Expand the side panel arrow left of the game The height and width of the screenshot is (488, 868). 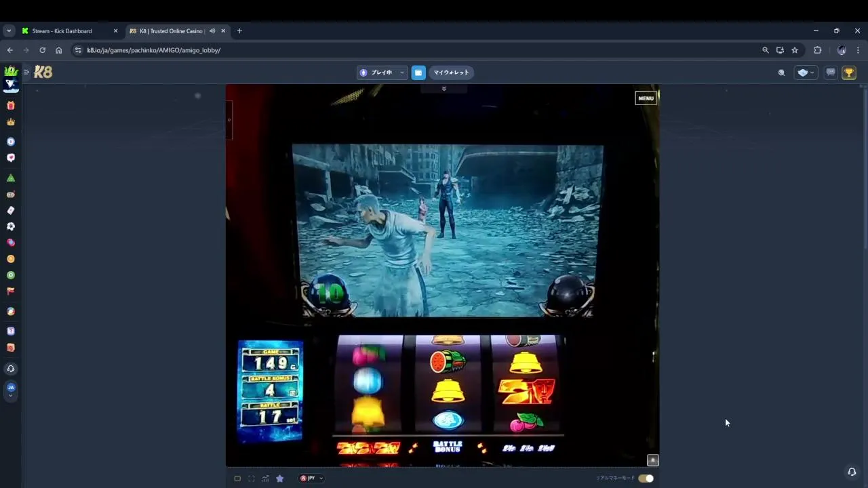click(x=229, y=120)
